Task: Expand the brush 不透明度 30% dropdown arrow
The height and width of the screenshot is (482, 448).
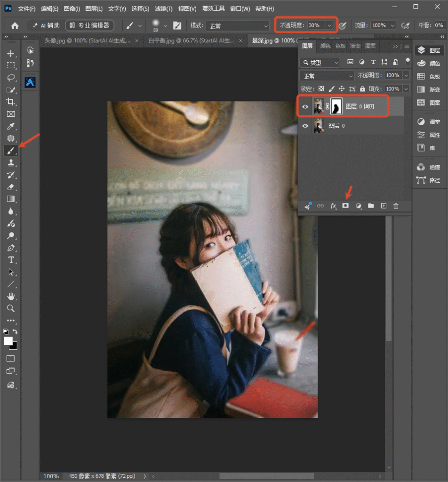Action: tap(329, 25)
